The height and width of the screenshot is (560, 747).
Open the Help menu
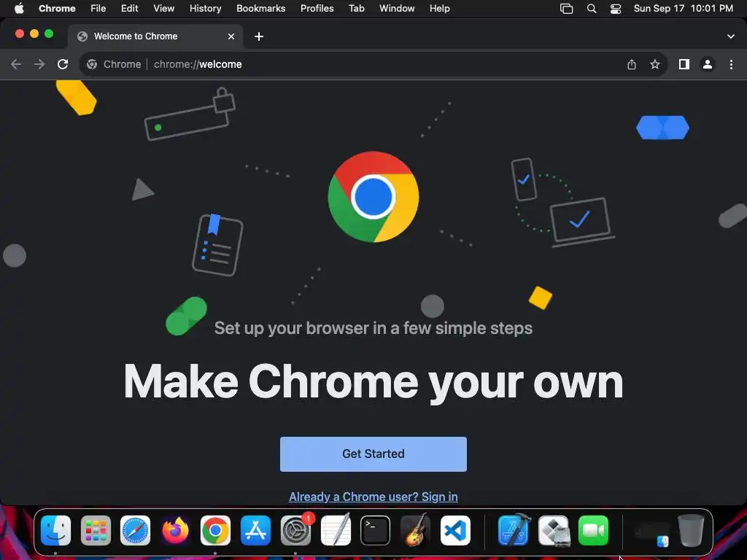439,9
